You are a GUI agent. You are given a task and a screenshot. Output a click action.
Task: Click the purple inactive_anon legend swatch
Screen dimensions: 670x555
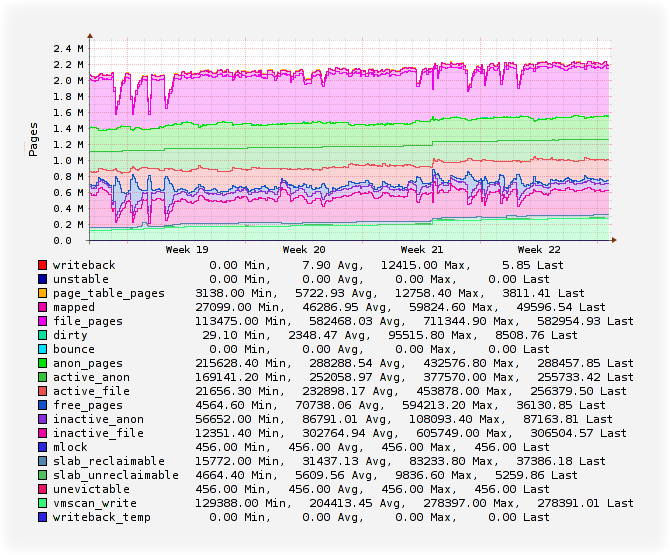(42, 419)
